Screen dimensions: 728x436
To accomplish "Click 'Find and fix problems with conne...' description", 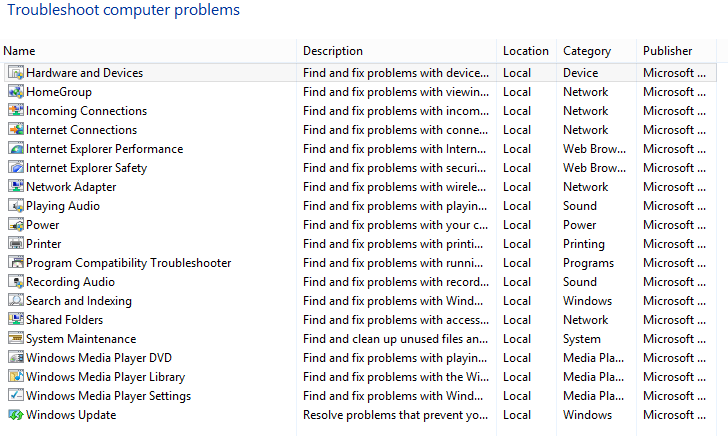I will tap(396, 130).
